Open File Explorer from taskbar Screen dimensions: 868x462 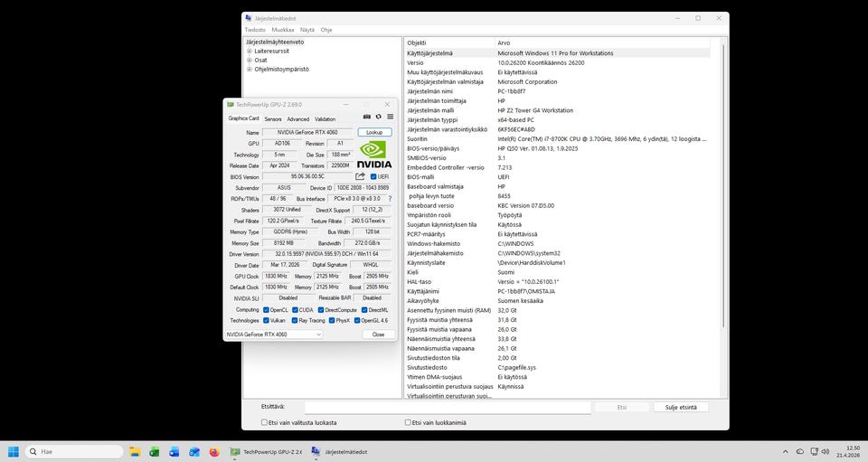click(135, 451)
